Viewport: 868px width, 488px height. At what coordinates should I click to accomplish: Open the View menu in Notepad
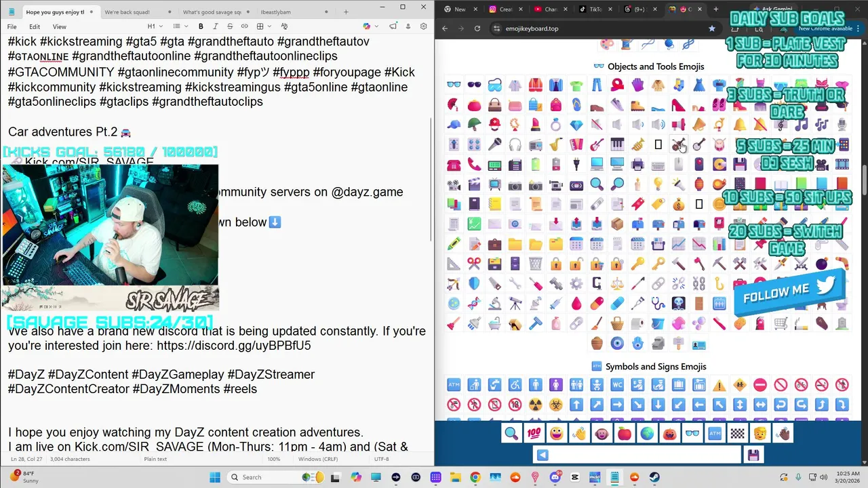point(60,26)
